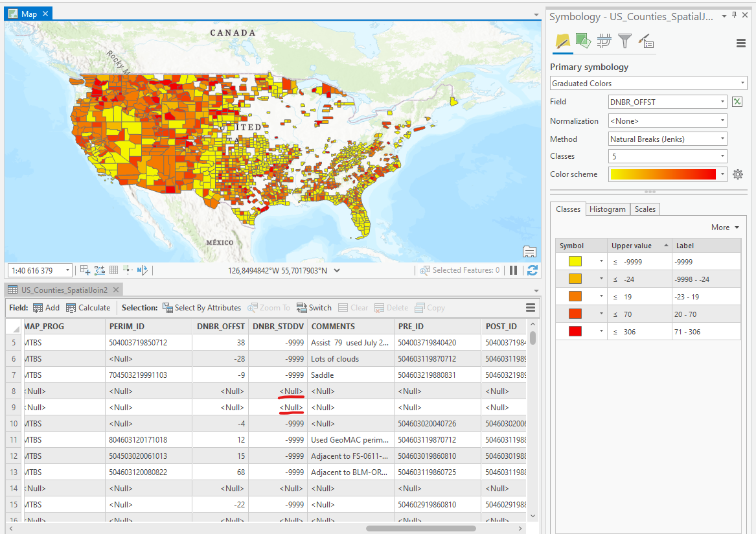Click the Symbol layer drawing icon
Screen dimensions: 756x534
[x=604, y=41]
